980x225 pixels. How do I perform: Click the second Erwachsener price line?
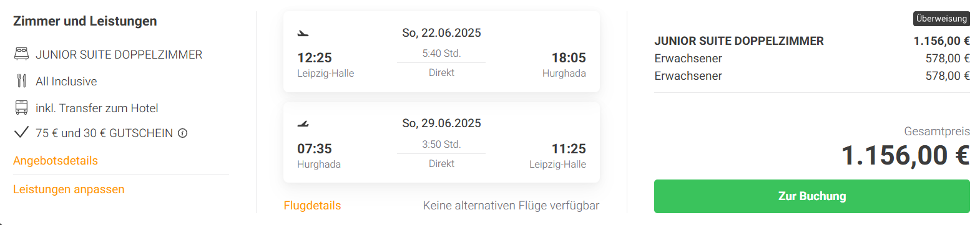(811, 75)
